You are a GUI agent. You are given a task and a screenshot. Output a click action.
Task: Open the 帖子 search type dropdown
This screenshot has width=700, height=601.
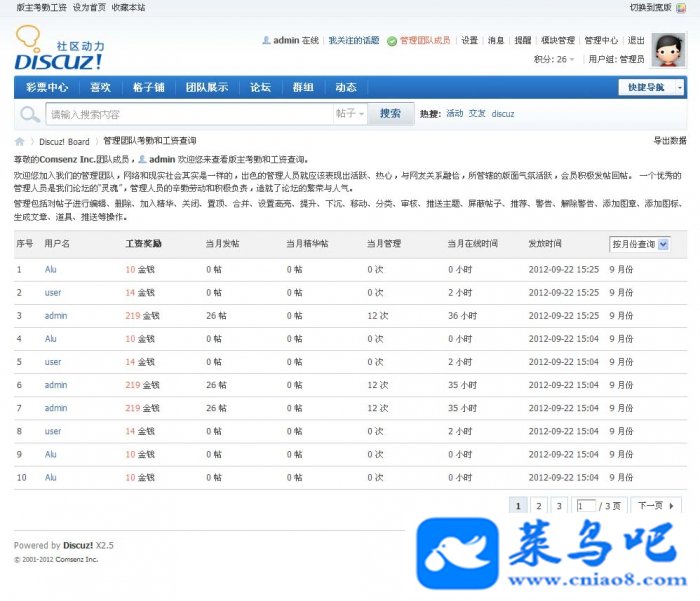(350, 113)
